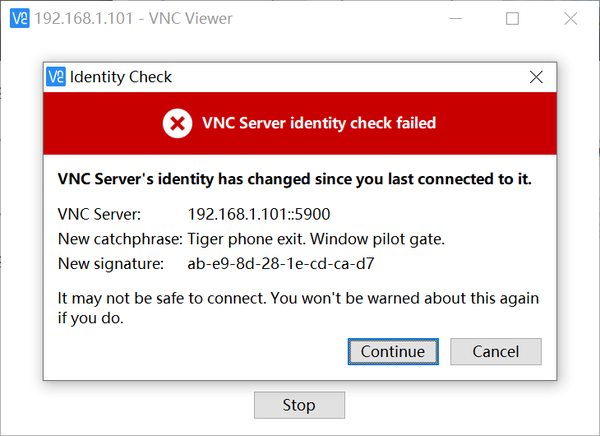Click the bold identity has changed heading
Viewport: 600px width, 436px height.
coord(295,179)
